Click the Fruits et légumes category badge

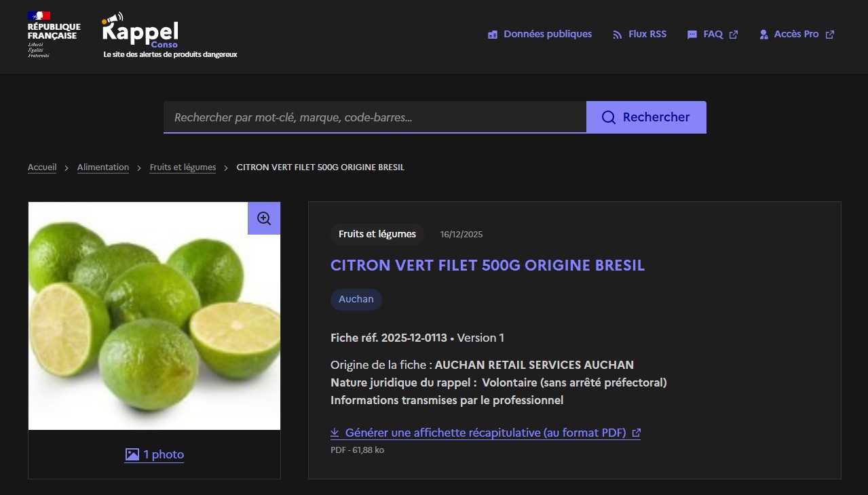pos(377,234)
